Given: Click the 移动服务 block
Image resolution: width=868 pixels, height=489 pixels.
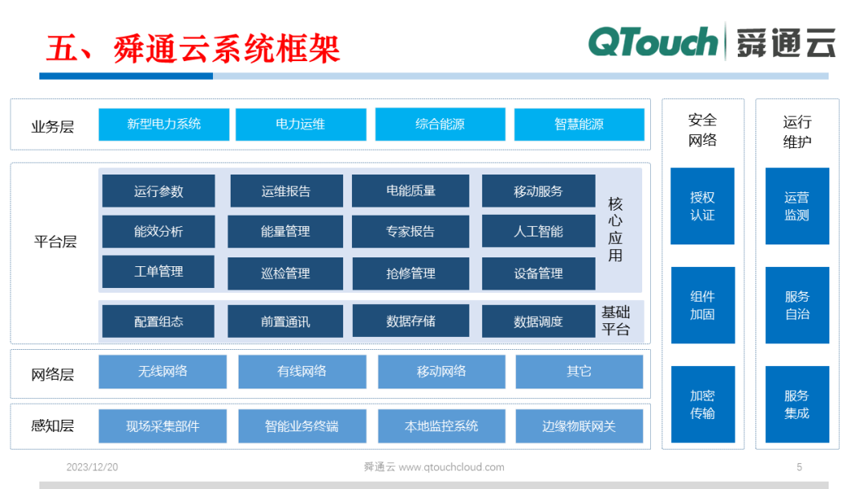Looking at the screenshot, I should (x=538, y=191).
